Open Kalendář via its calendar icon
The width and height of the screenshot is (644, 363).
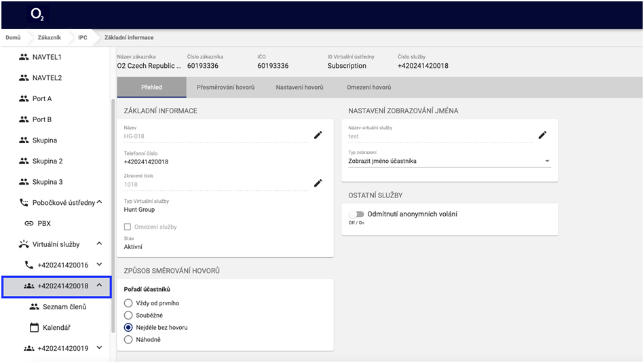tap(34, 328)
